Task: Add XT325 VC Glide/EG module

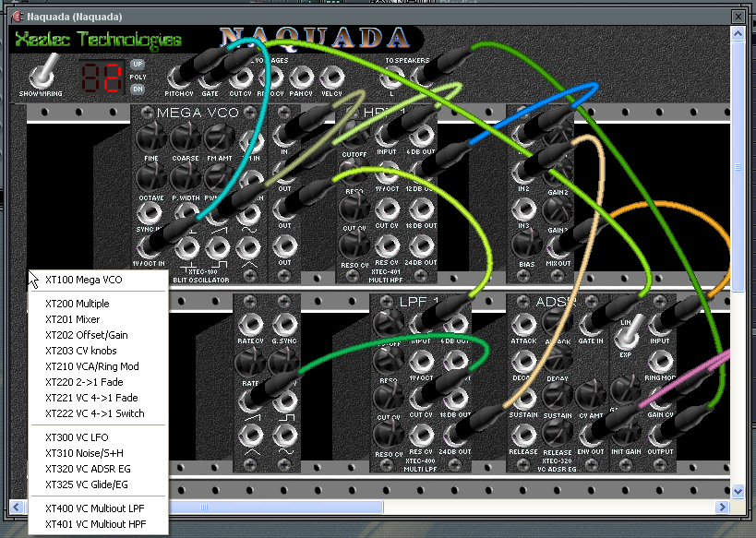Action: [86, 484]
